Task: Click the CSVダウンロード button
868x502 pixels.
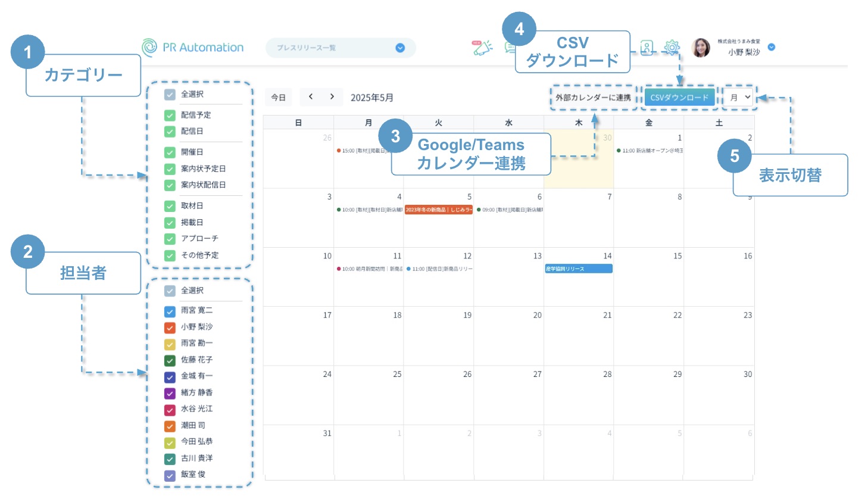Action: tap(679, 98)
